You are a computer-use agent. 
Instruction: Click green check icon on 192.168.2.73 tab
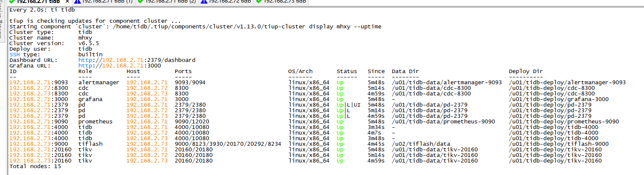pos(259,2)
